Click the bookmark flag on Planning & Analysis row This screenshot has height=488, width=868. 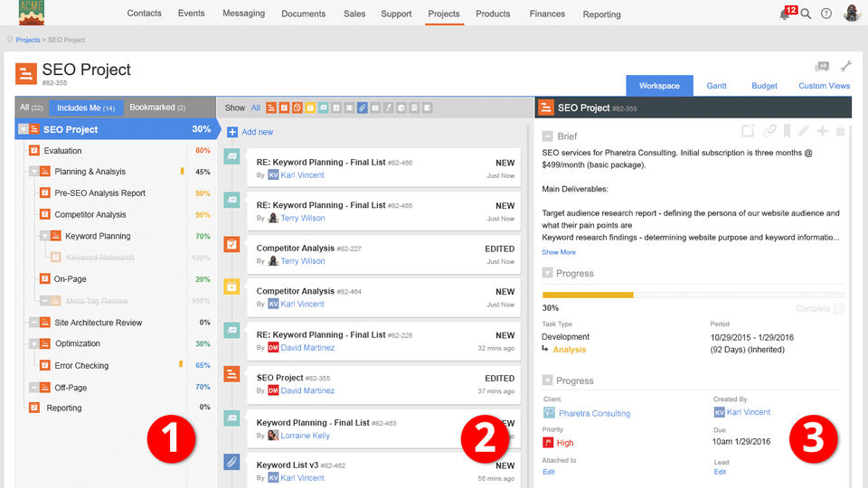182,171
